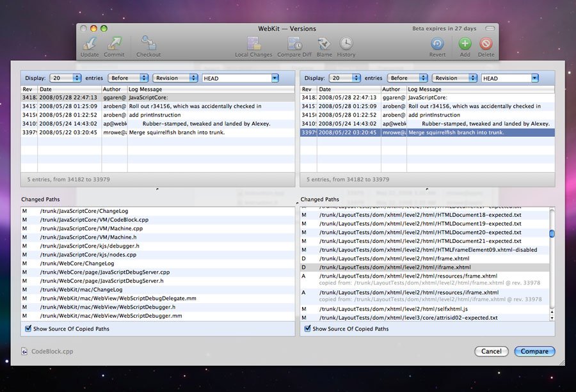The image size is (576, 392).
Task: Select right pane highlighted 'Merge squirrelfish branch' revision
Action: [428, 133]
